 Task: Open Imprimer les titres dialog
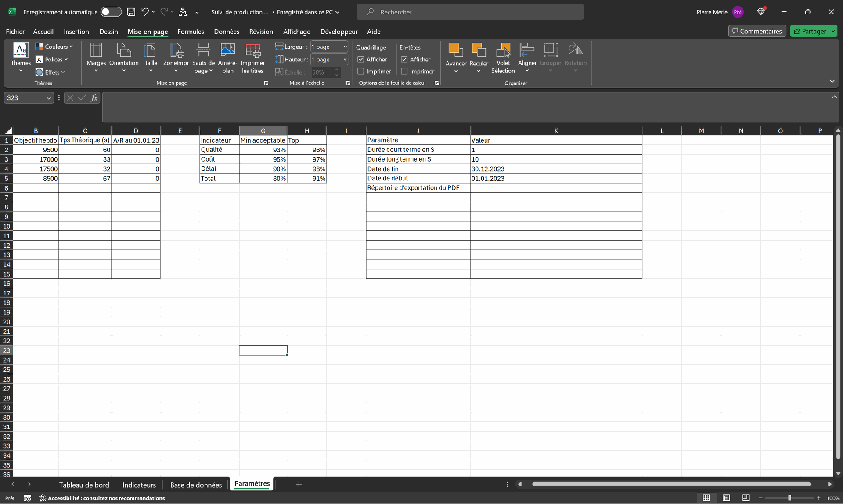pyautogui.click(x=252, y=58)
